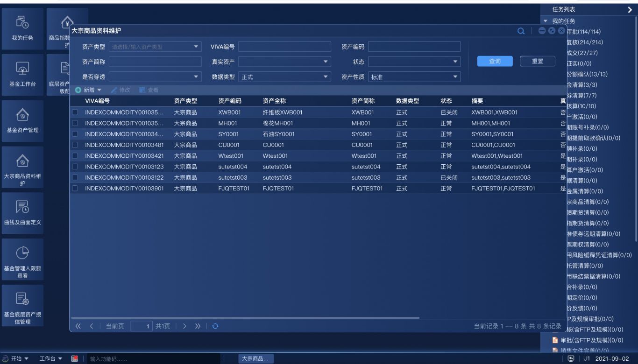638x364 pixels.
Task: Tick the checkbox for row sutetst003
Action: pos(75,177)
